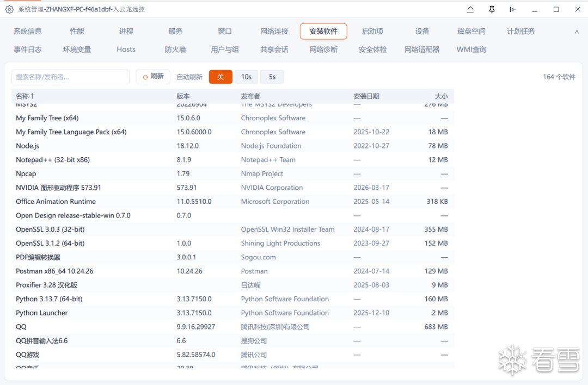Viewport: 588px width, 385px height.
Task: Switch to the 服务 tab
Action: coord(175,32)
